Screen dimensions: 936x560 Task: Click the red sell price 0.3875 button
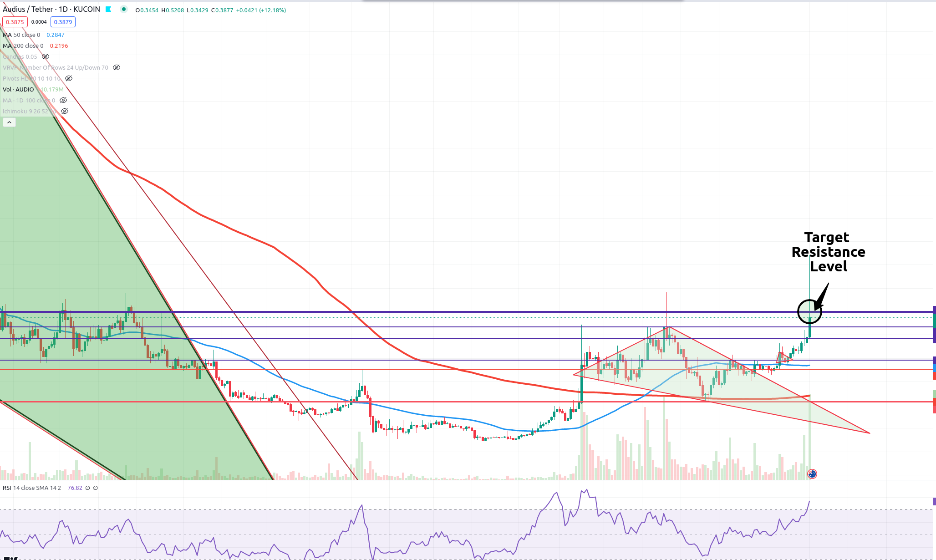tap(15, 22)
